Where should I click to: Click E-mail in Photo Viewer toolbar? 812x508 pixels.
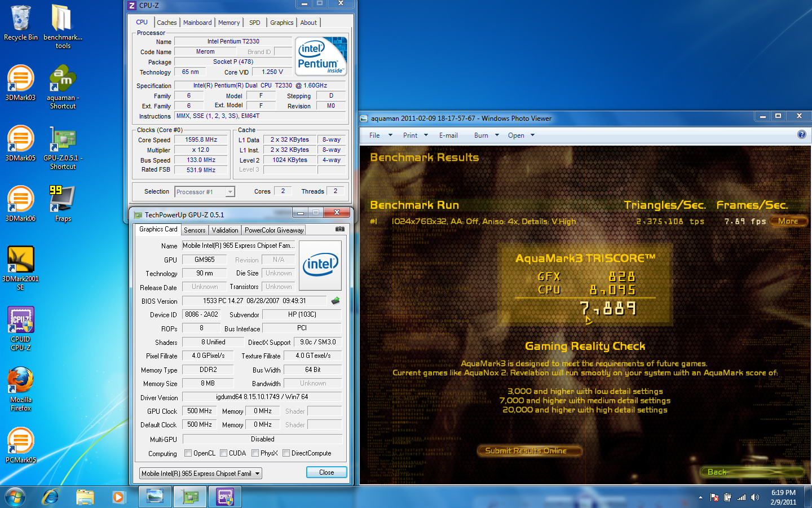[448, 135]
